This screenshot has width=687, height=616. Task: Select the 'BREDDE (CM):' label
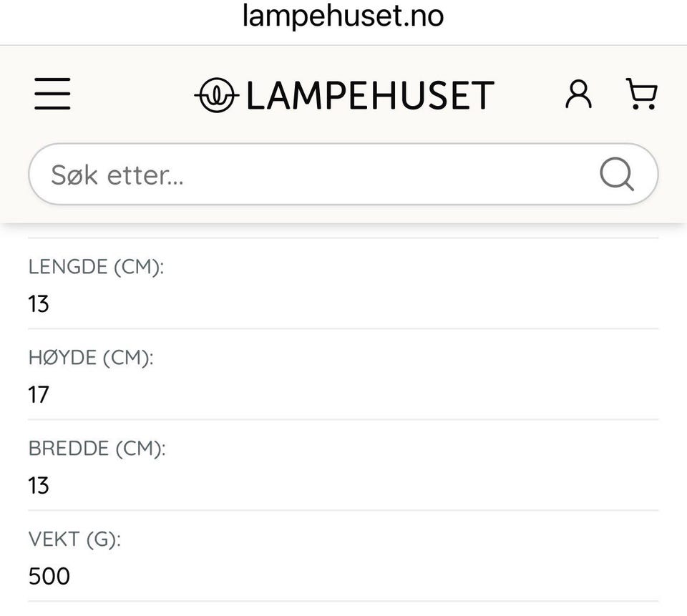coord(97,449)
